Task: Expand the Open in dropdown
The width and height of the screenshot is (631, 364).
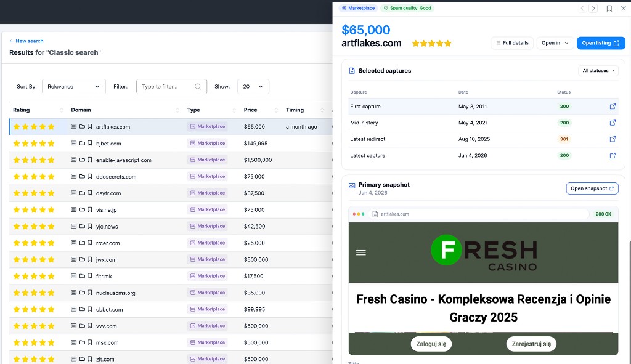Action: tap(555, 43)
